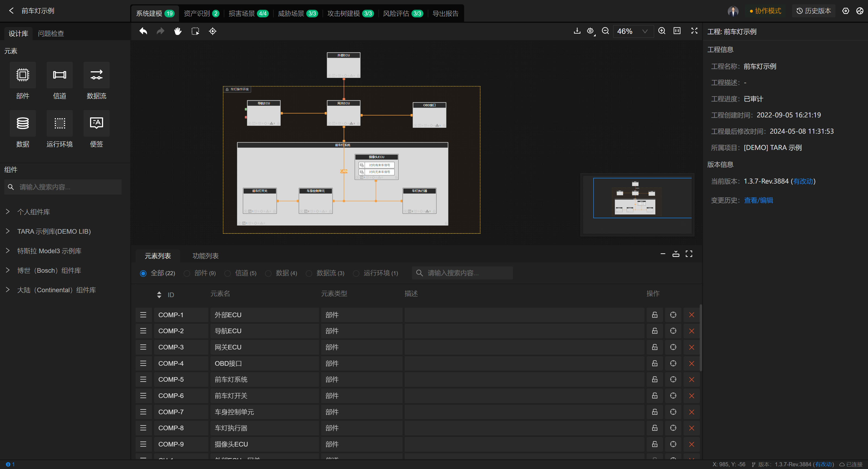Open the settings gear at top right
The width and height of the screenshot is (868, 469).
[846, 11]
